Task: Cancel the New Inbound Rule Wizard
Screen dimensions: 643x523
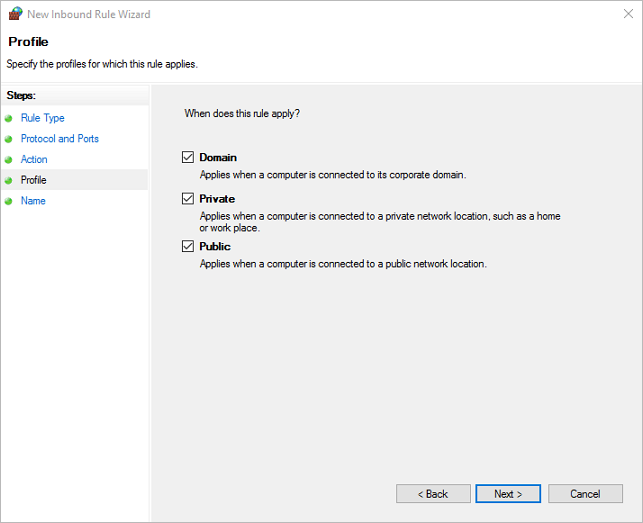Action: point(585,494)
